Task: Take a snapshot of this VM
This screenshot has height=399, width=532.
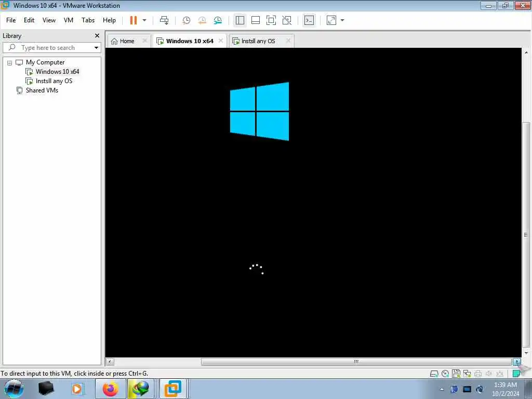Action: click(x=187, y=20)
